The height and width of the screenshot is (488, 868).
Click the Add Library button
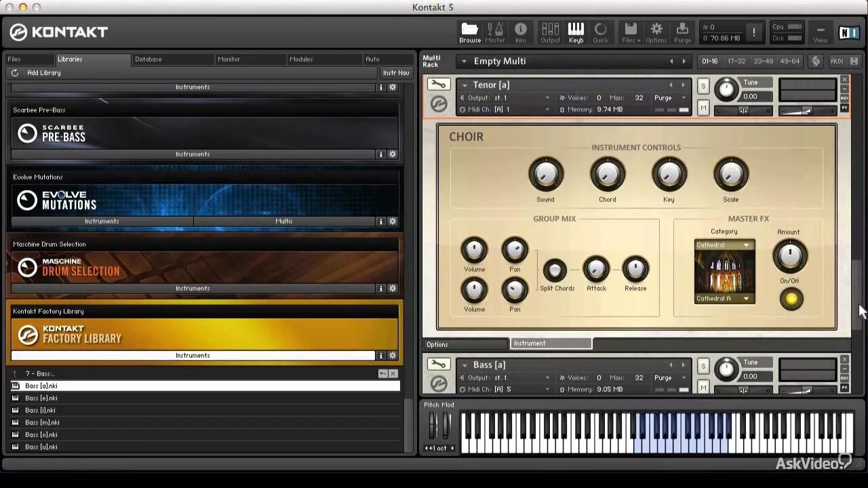coord(43,73)
